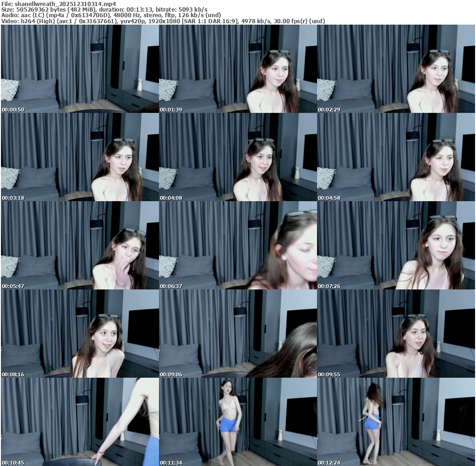
Task: Click the thumbnail at 00:05:47
Action: coord(79,245)
